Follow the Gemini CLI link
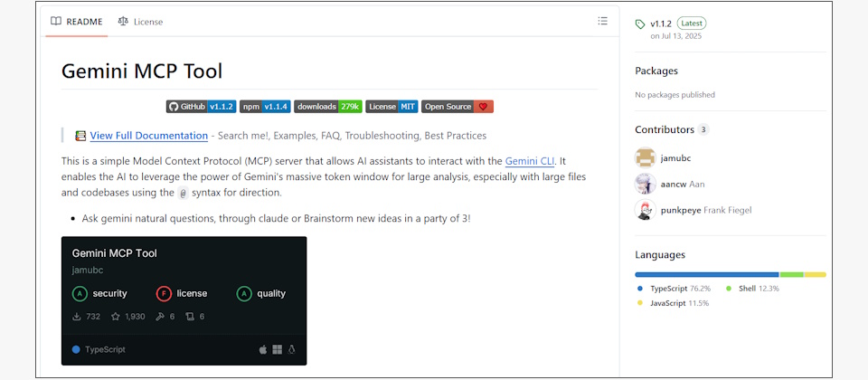Viewport: 868px width, 380px height. point(530,161)
